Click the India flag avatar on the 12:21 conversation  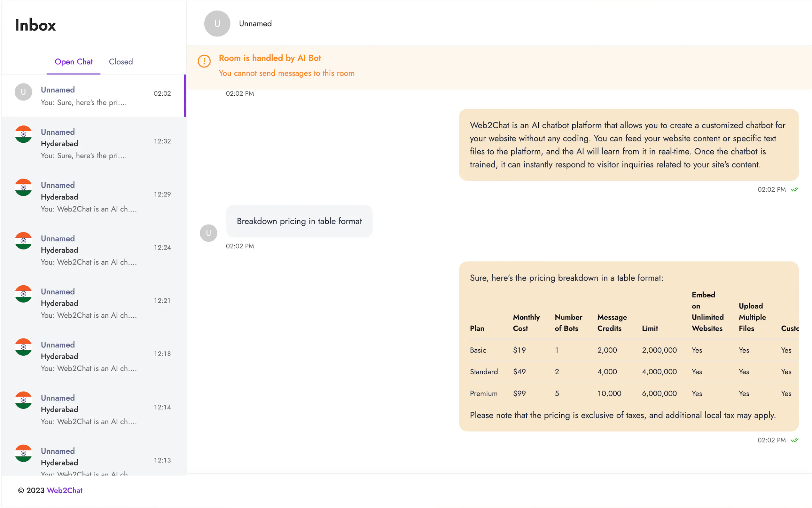pos(23,294)
